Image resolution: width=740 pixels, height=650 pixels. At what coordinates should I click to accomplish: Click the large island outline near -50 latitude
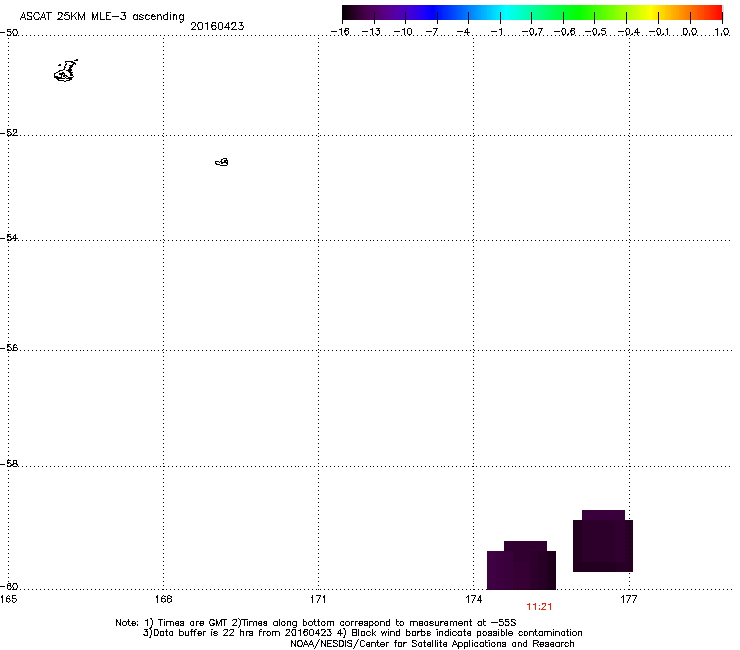point(66,71)
